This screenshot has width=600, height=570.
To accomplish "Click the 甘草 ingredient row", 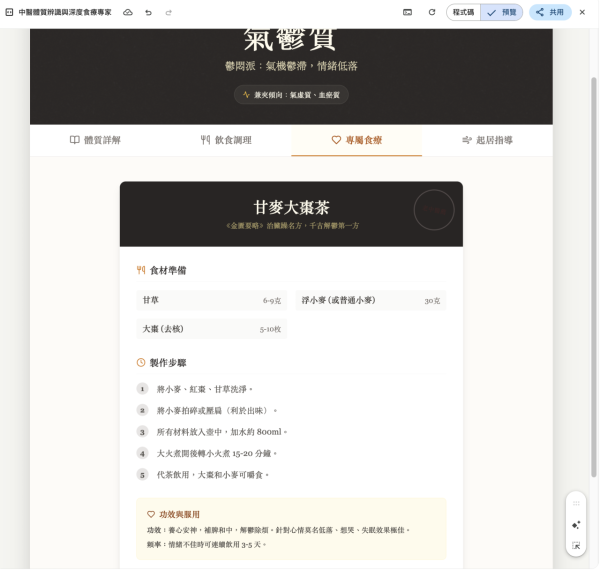I will 212,300.
